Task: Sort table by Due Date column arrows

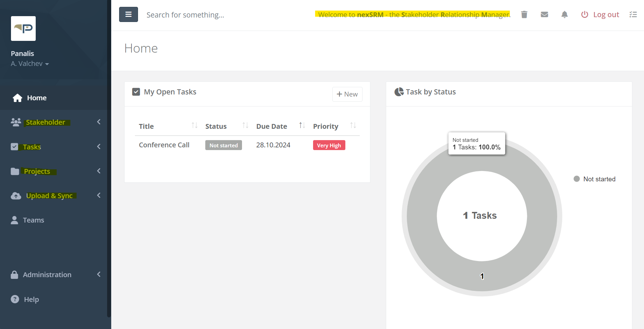Action: click(x=302, y=125)
